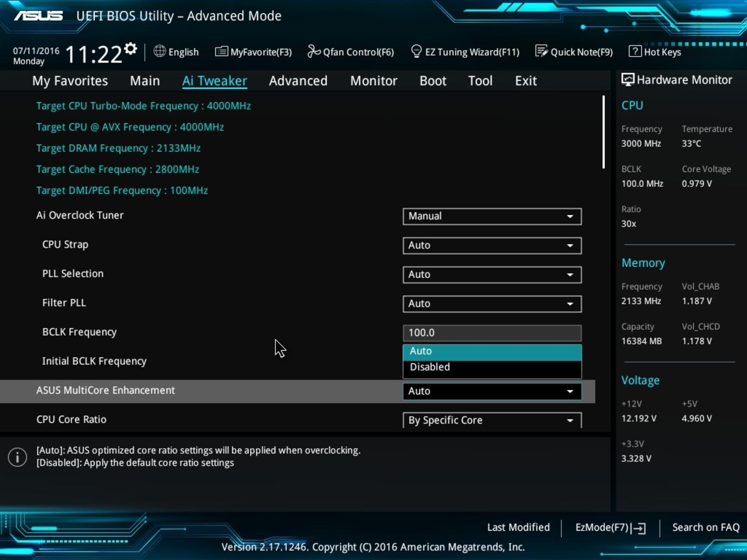The height and width of the screenshot is (560, 747).
Task: Select the PLL Selection label
Action: pos(73,273)
